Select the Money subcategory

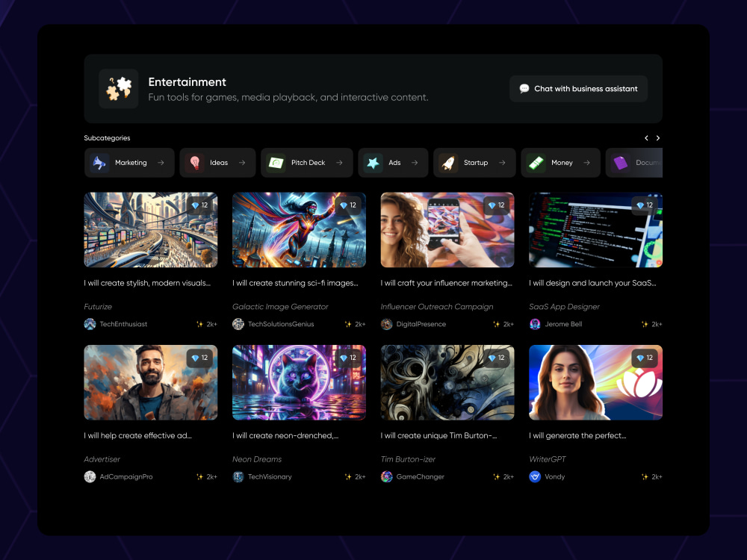[561, 163]
